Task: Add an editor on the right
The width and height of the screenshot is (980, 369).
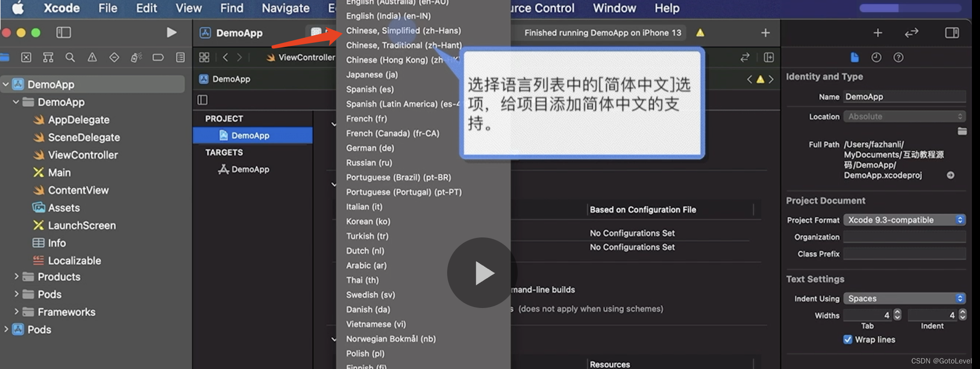Action: [x=769, y=57]
